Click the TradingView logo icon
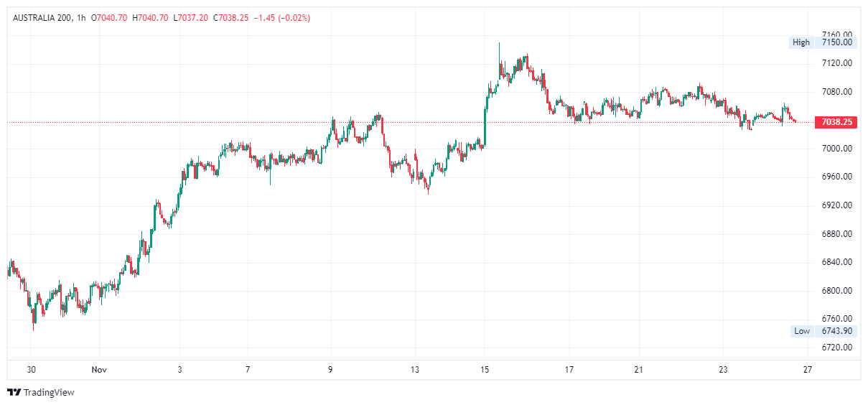The height and width of the screenshot is (405, 868). coord(14,392)
